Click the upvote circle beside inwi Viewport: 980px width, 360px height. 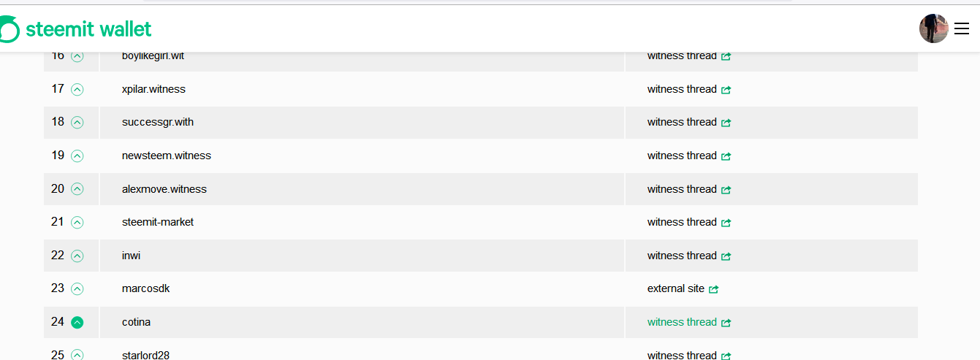pyautogui.click(x=77, y=256)
